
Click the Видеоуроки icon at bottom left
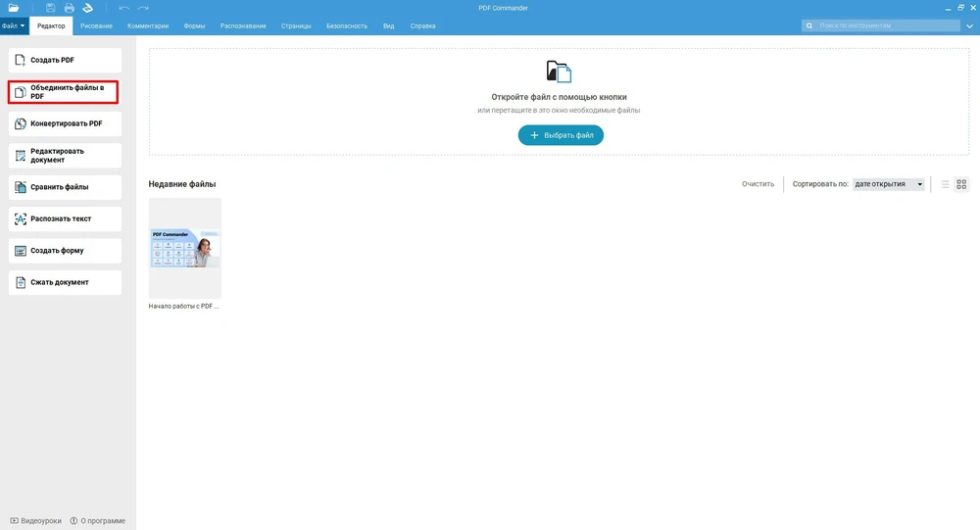(14, 520)
